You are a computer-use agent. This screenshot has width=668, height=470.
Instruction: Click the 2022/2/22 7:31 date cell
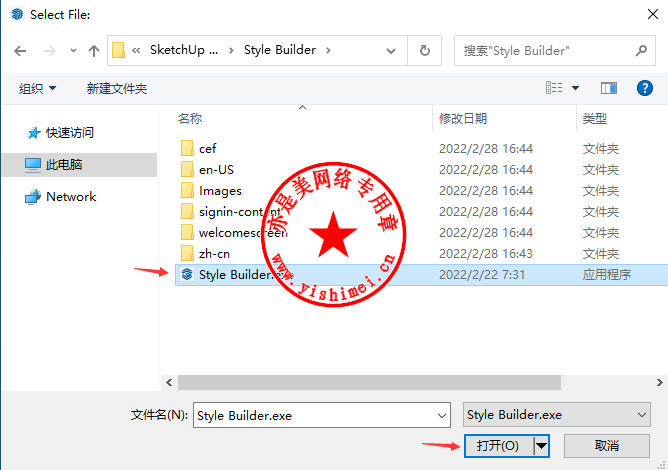482,274
